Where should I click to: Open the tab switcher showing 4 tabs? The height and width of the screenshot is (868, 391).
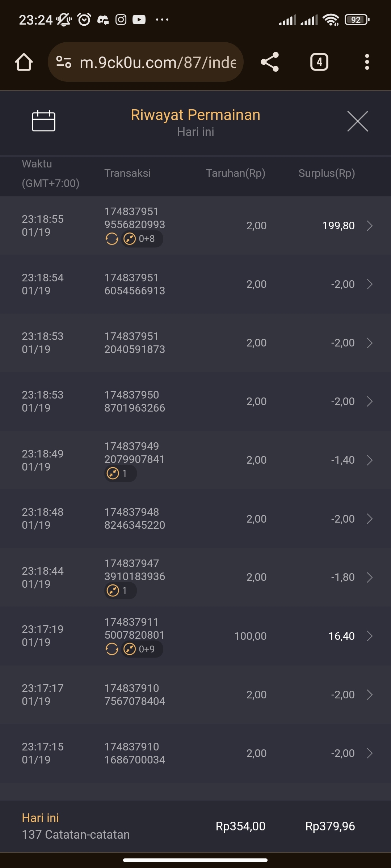click(x=319, y=62)
